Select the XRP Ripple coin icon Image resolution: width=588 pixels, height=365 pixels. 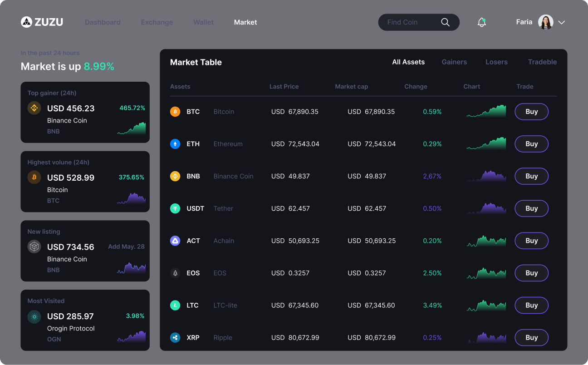(175, 337)
